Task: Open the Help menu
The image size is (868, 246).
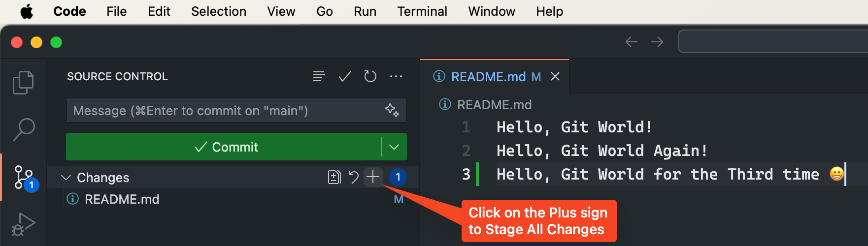Action: click(550, 11)
